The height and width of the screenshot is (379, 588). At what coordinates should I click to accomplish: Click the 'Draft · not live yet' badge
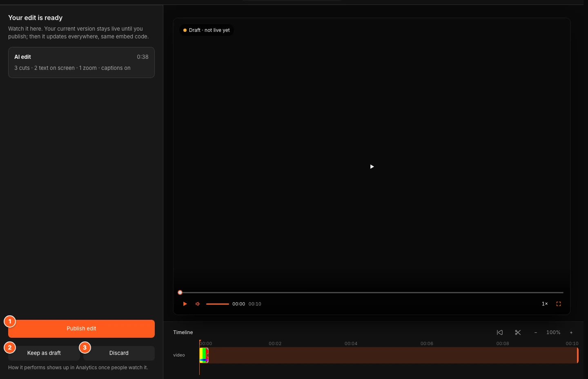[207, 30]
